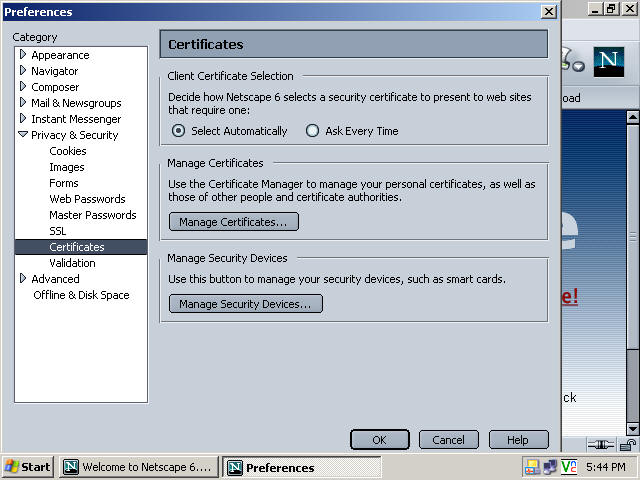Open the Master Passwords panel
640x480 pixels.
pos(93,215)
